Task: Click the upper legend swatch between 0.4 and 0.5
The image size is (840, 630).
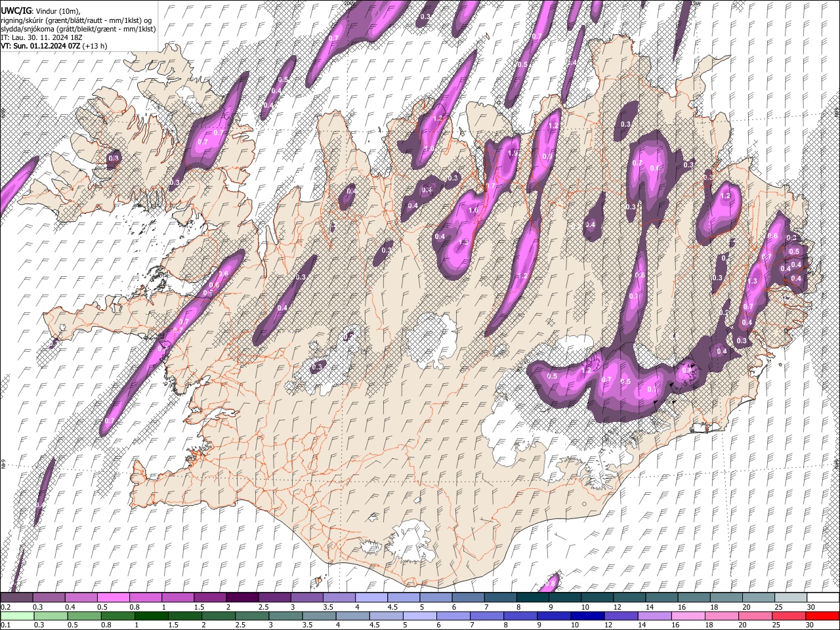Action: [81, 598]
